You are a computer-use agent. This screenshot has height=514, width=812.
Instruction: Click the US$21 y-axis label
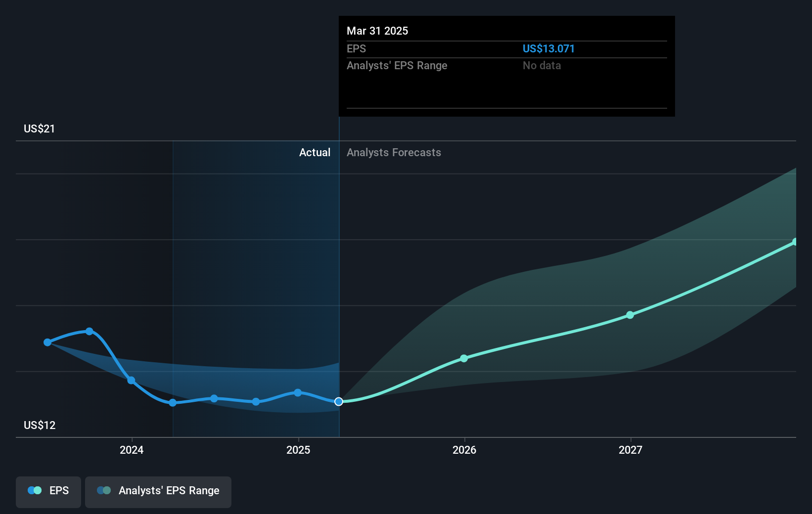point(40,128)
